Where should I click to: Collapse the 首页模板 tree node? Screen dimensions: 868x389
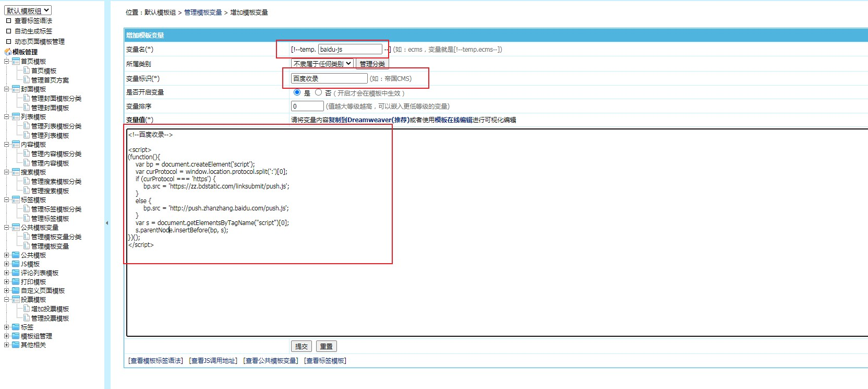click(x=7, y=61)
